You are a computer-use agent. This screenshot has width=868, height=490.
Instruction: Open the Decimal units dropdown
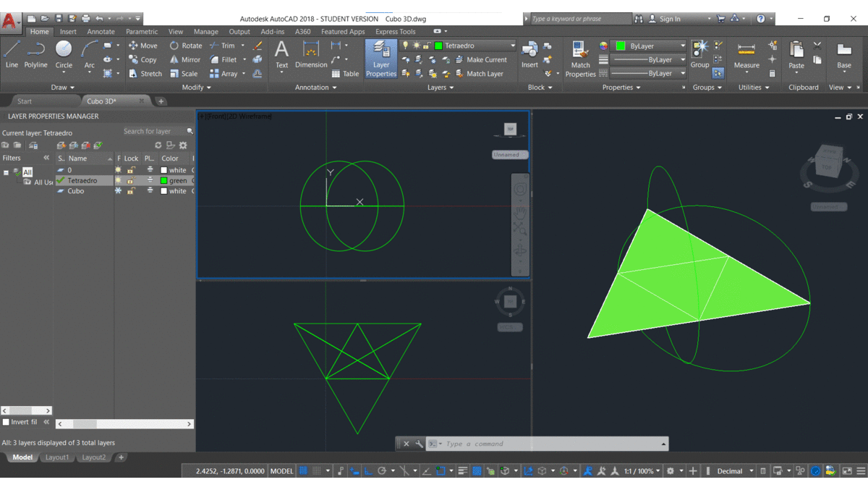(735, 471)
